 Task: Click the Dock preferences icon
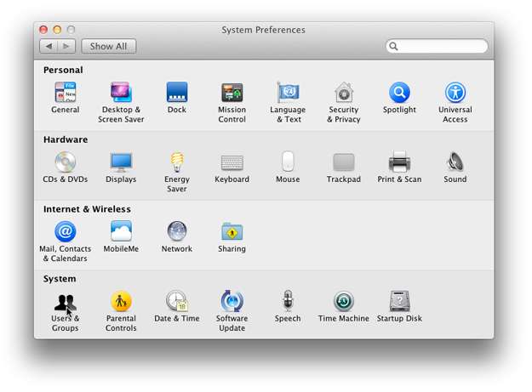tap(176, 93)
